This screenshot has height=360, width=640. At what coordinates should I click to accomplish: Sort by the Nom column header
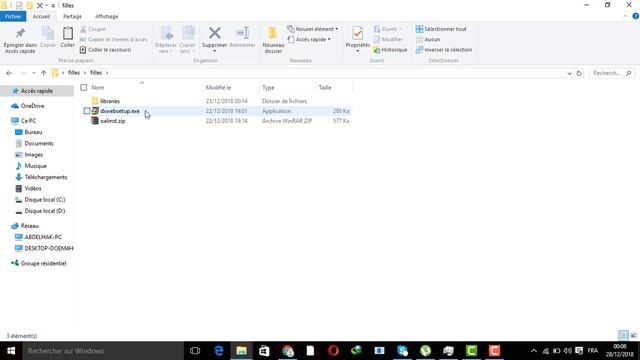98,88
